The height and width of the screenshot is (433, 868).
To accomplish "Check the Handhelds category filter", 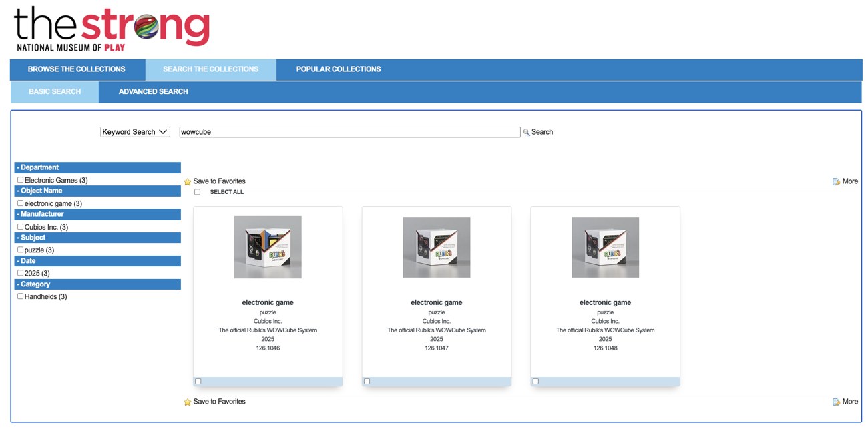I will click(x=20, y=296).
